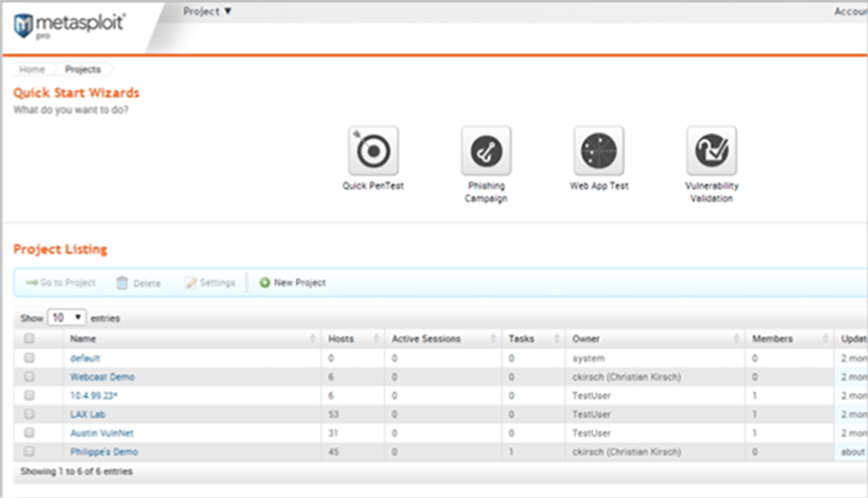The height and width of the screenshot is (498, 868).
Task: Click the Quick Start Wizards heading
Action: [76, 92]
